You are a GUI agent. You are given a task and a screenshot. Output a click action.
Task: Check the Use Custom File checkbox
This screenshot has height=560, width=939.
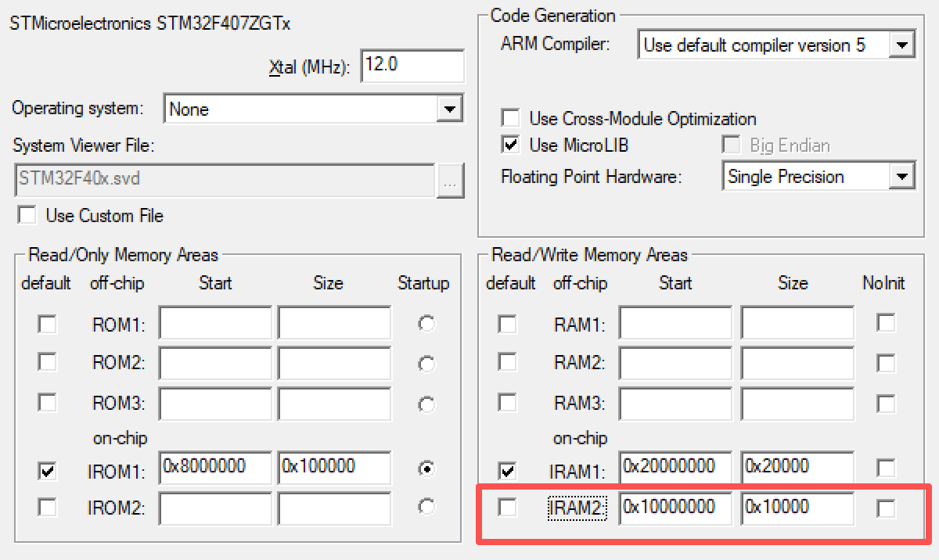click(27, 215)
